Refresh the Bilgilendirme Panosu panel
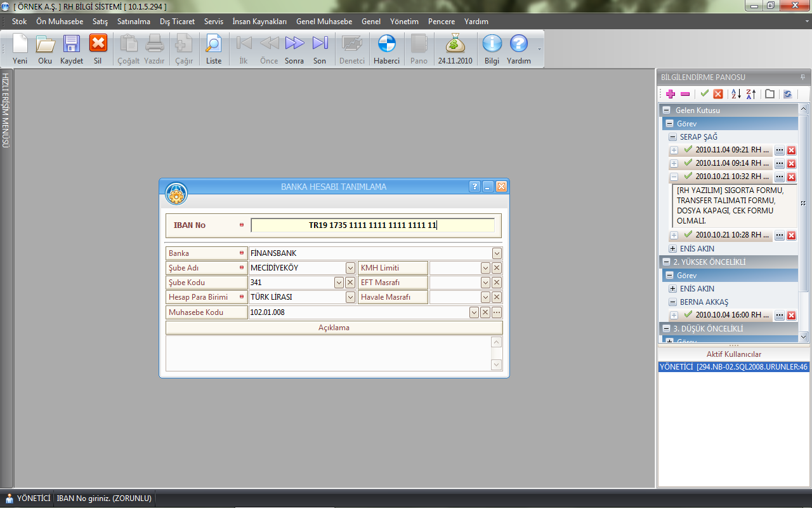This screenshot has width=812, height=508. (x=787, y=94)
